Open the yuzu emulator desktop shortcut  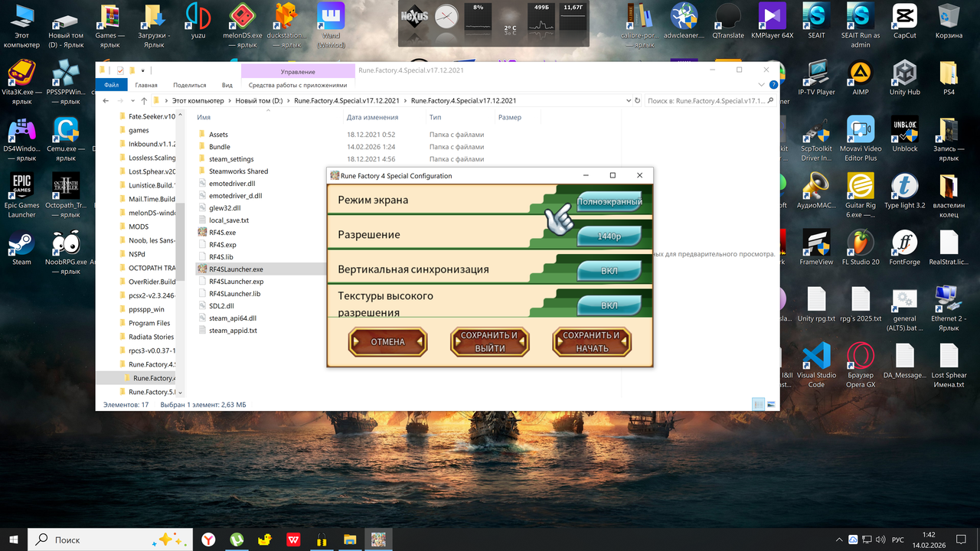(x=198, y=21)
